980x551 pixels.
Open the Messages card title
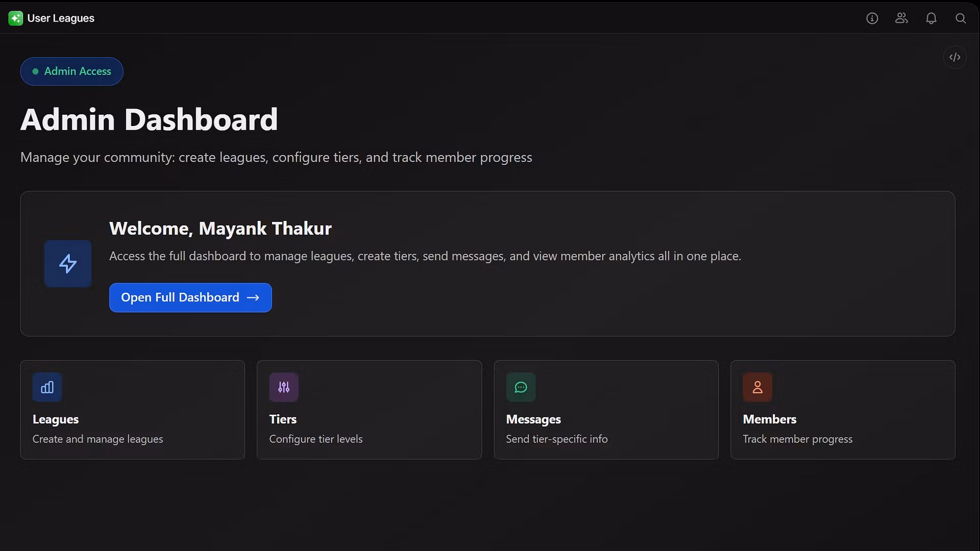(x=533, y=419)
